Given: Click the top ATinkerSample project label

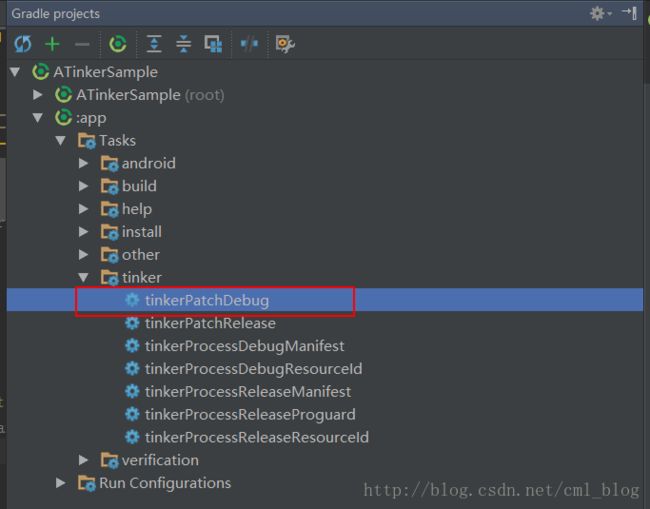Looking at the screenshot, I should pyautogui.click(x=106, y=73).
